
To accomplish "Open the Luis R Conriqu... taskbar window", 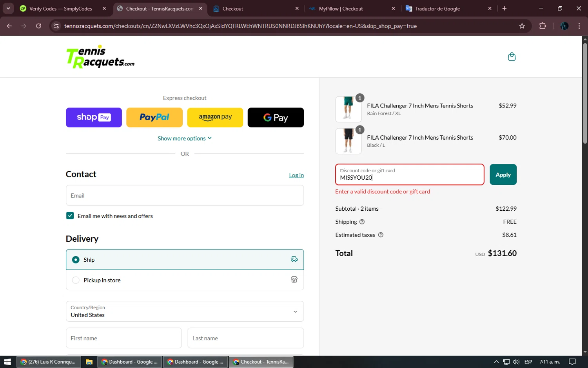I will [x=49, y=362].
